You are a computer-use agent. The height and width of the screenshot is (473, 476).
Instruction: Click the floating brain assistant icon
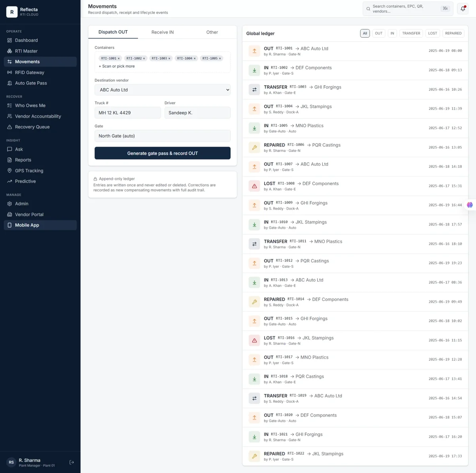click(x=470, y=205)
